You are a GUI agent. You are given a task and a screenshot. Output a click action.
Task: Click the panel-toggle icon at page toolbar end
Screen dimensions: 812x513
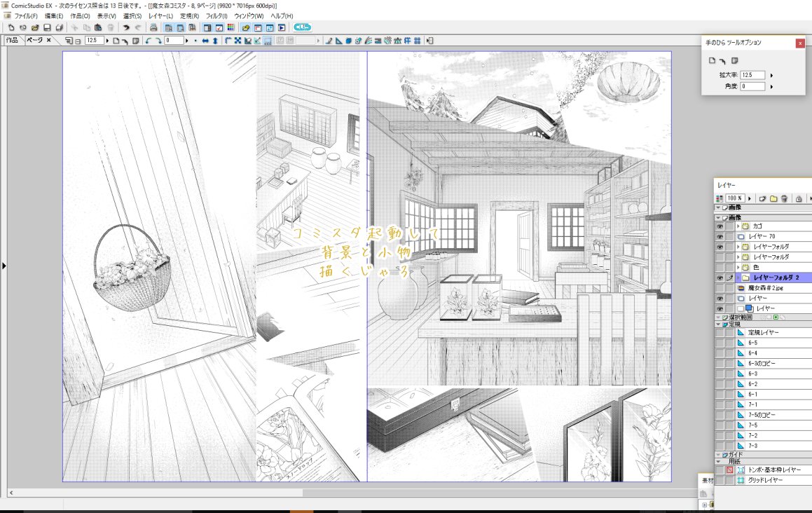(429, 41)
